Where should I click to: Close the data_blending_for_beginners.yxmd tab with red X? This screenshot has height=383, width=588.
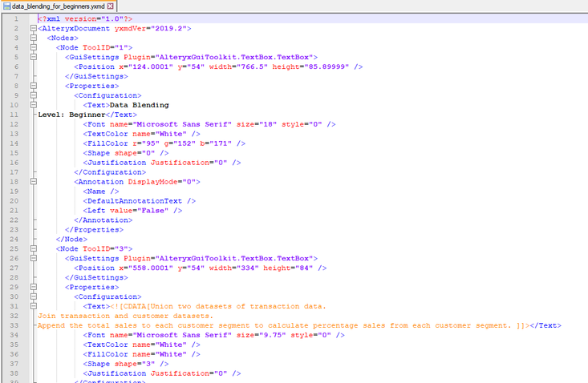click(110, 6)
